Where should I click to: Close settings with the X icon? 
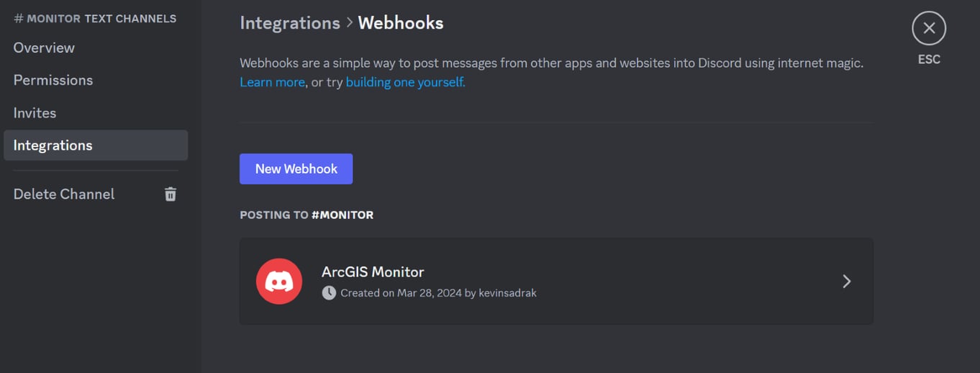[x=928, y=29]
